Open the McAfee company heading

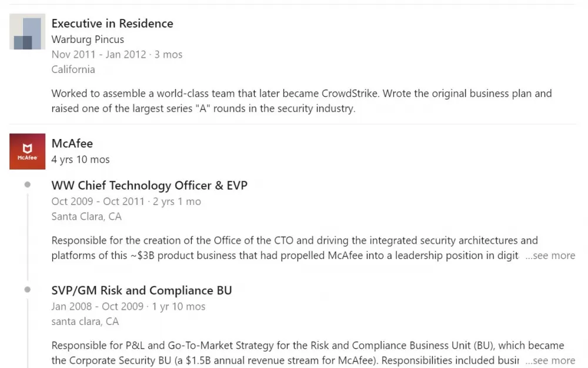click(x=72, y=144)
